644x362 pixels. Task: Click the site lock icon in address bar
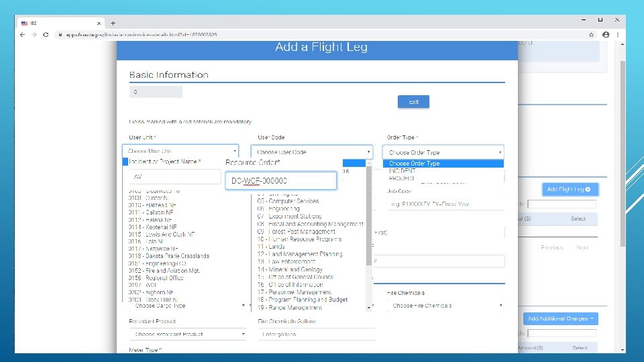pos(60,35)
